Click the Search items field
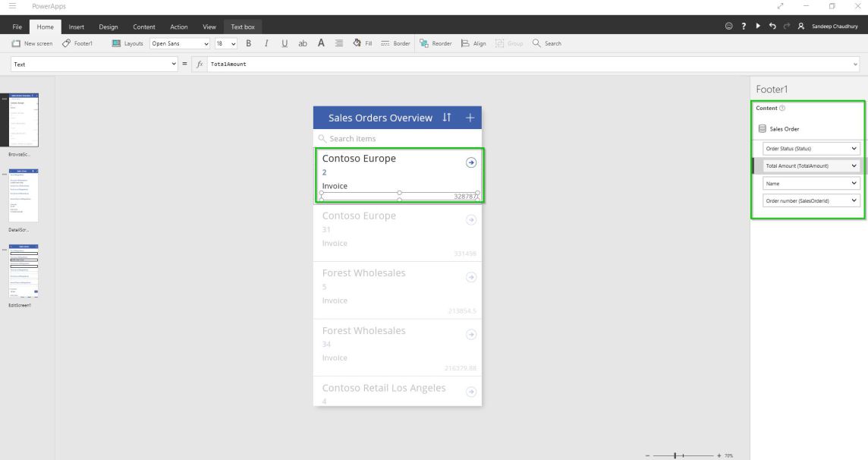868x460 pixels. (398, 138)
